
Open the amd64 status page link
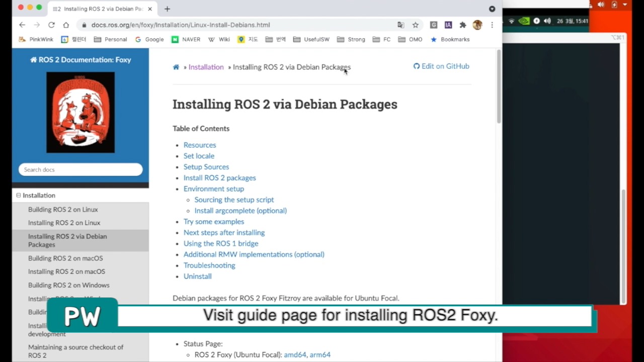(x=295, y=355)
